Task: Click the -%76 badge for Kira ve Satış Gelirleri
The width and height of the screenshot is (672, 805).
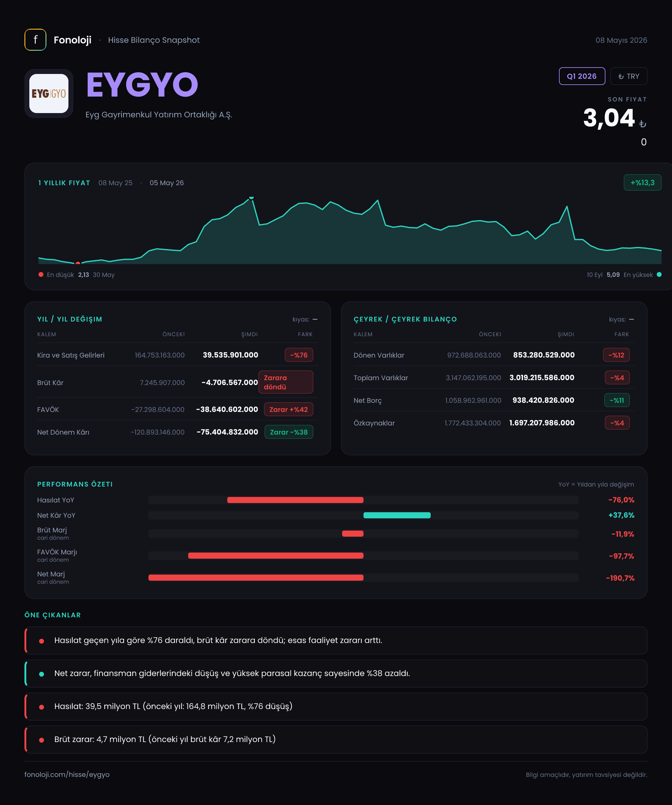Action: [299, 355]
